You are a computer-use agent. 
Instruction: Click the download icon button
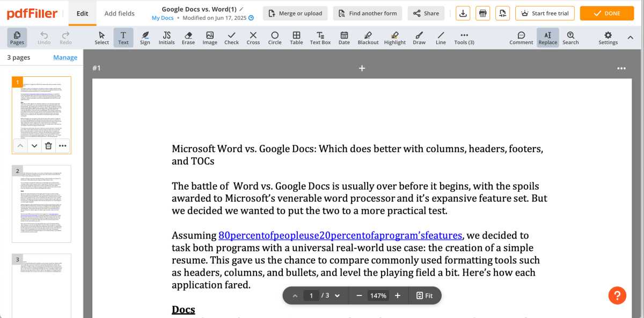pyautogui.click(x=464, y=13)
